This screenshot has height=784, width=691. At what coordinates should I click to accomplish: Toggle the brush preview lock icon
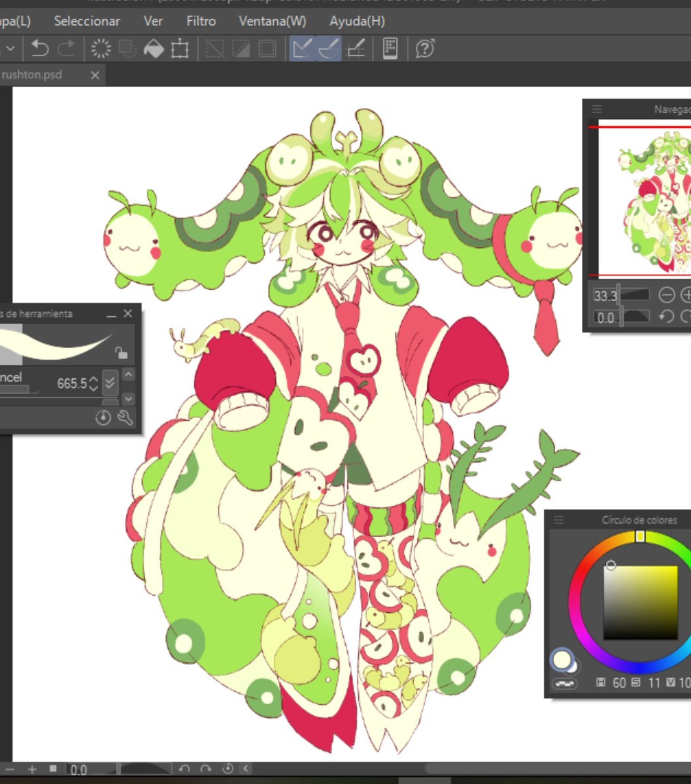pyautogui.click(x=121, y=353)
